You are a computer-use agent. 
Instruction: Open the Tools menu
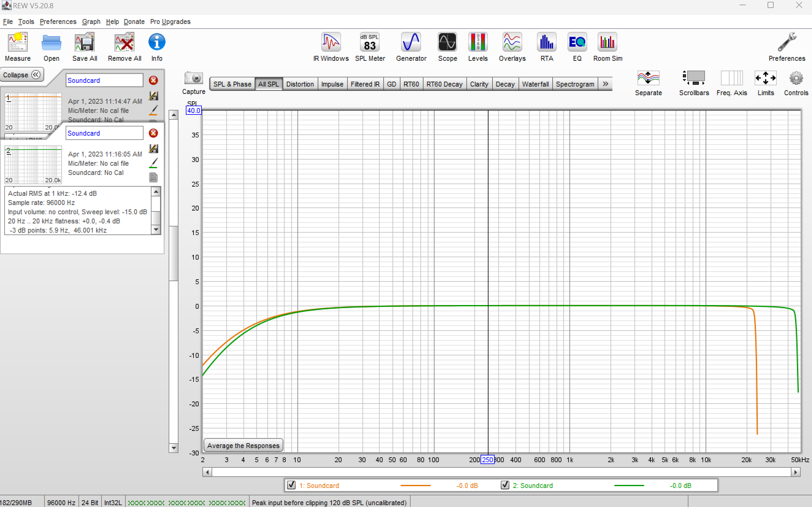tap(26, 21)
